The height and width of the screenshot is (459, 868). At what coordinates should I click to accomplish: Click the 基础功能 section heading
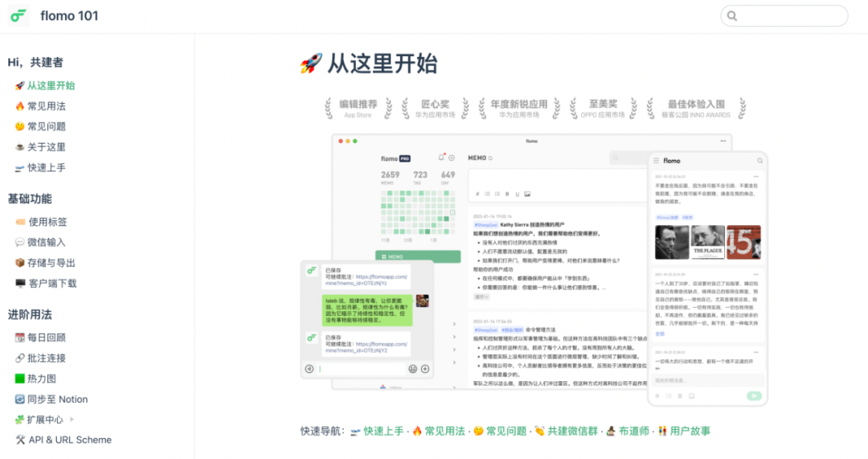[30, 199]
